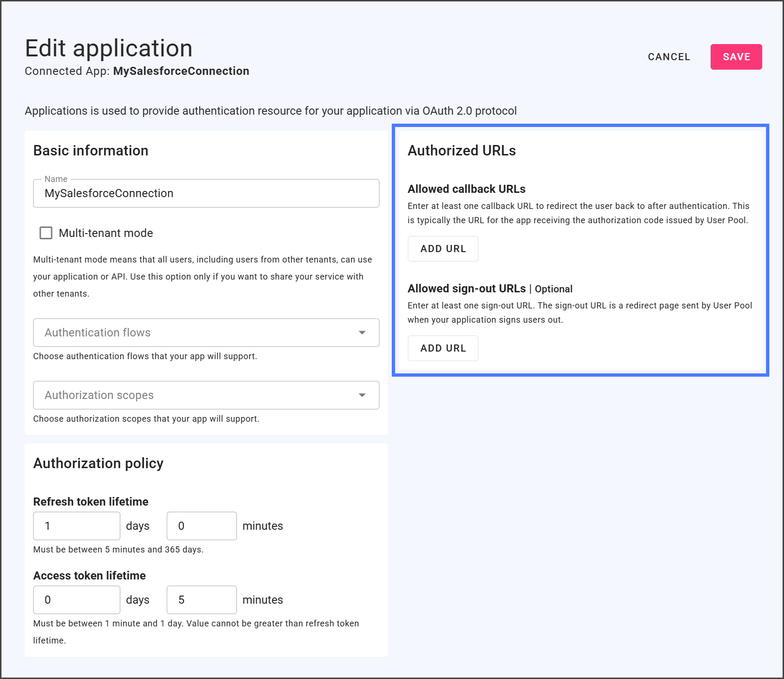Add an allowed callback URL
The height and width of the screenshot is (679, 784).
pos(443,249)
